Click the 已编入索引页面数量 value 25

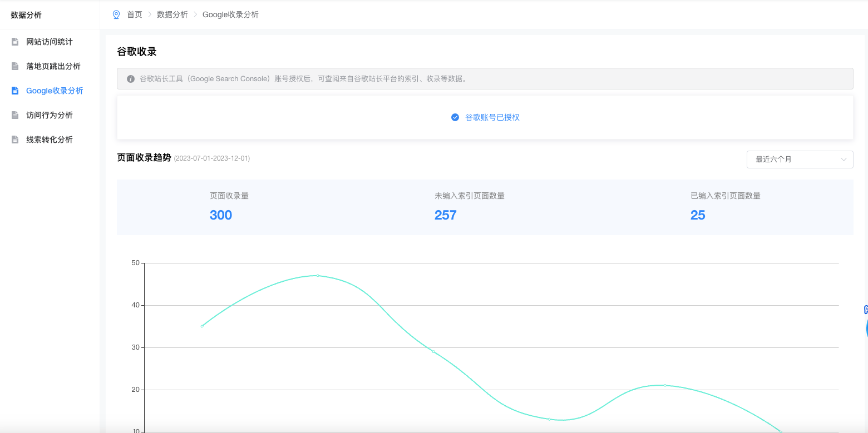click(x=698, y=215)
